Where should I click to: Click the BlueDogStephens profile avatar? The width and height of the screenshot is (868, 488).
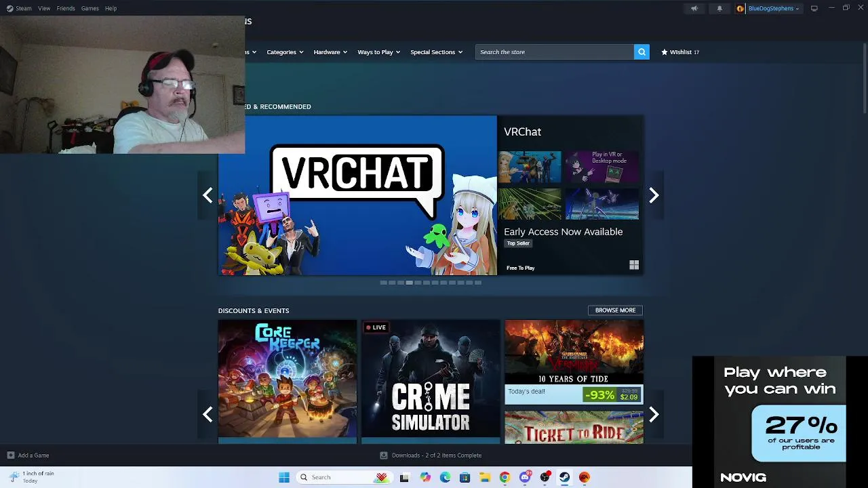[x=741, y=8]
